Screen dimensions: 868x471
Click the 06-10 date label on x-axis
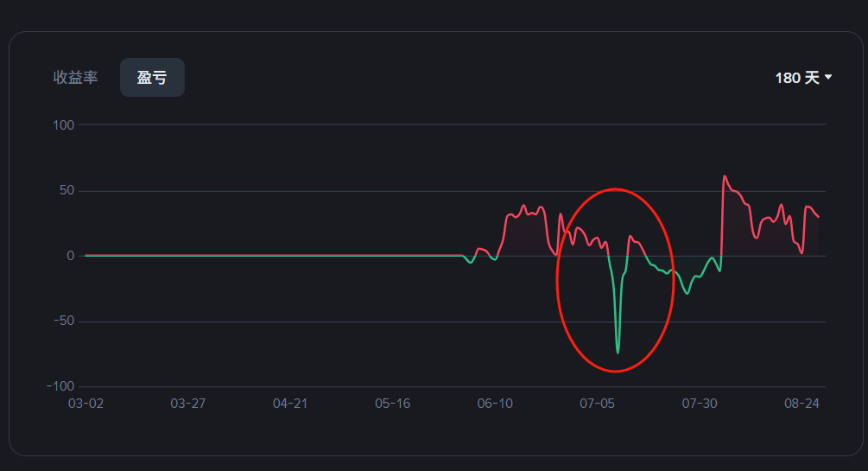click(495, 404)
